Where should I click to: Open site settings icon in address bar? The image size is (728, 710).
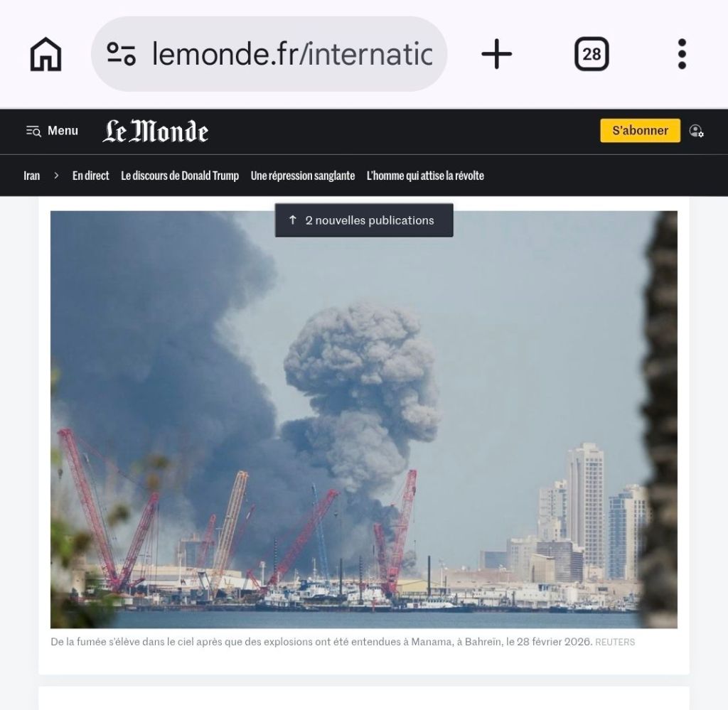pyautogui.click(x=121, y=54)
